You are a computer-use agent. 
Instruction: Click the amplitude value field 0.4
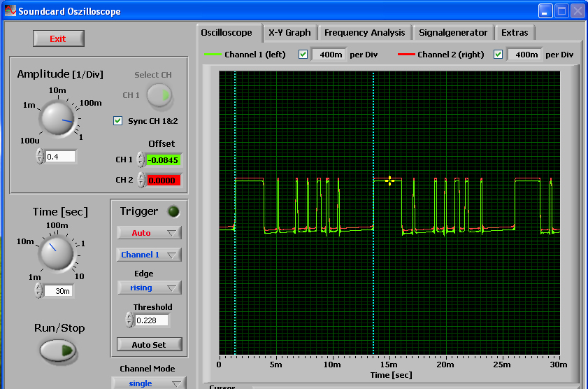(x=60, y=157)
